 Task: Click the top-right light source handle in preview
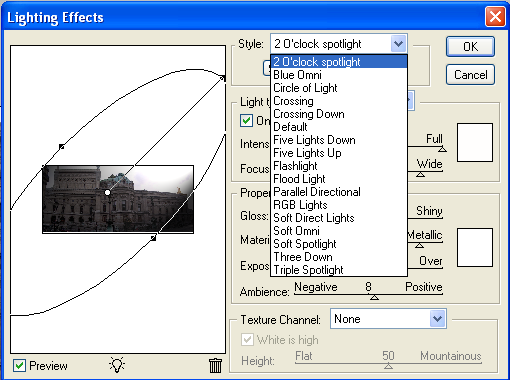click(x=223, y=78)
